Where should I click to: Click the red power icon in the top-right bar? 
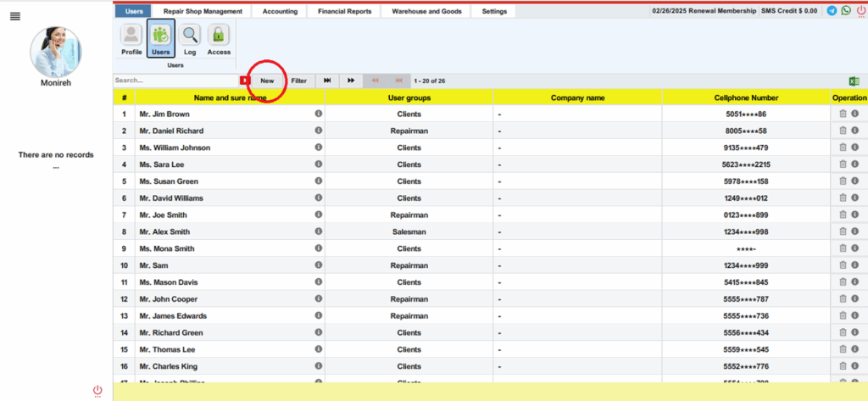[x=861, y=11]
